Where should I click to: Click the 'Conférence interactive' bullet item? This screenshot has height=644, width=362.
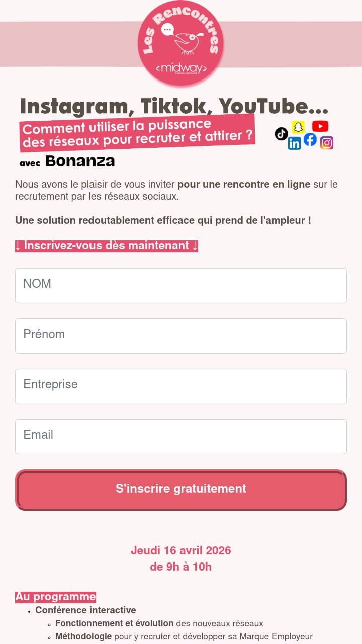(x=85, y=610)
